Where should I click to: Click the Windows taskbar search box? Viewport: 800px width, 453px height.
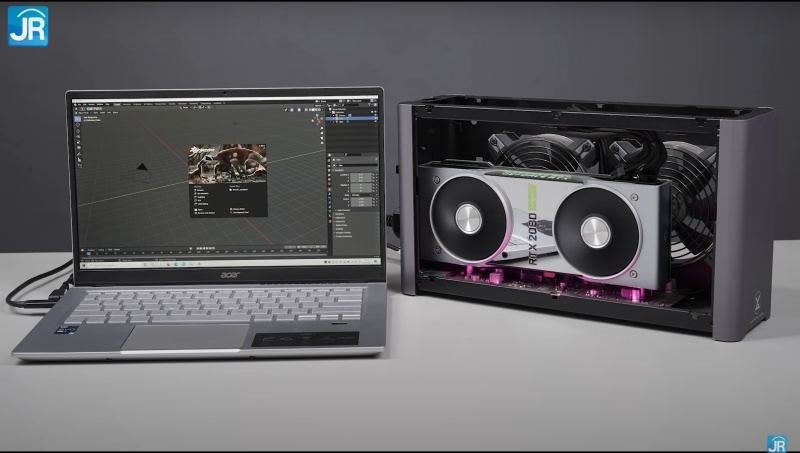(x=115, y=265)
